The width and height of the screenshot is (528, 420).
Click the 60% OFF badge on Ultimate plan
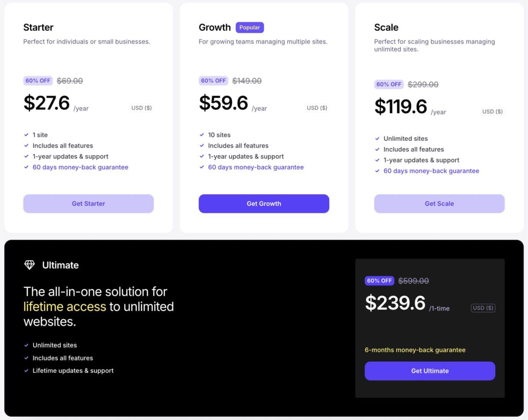[x=379, y=281]
